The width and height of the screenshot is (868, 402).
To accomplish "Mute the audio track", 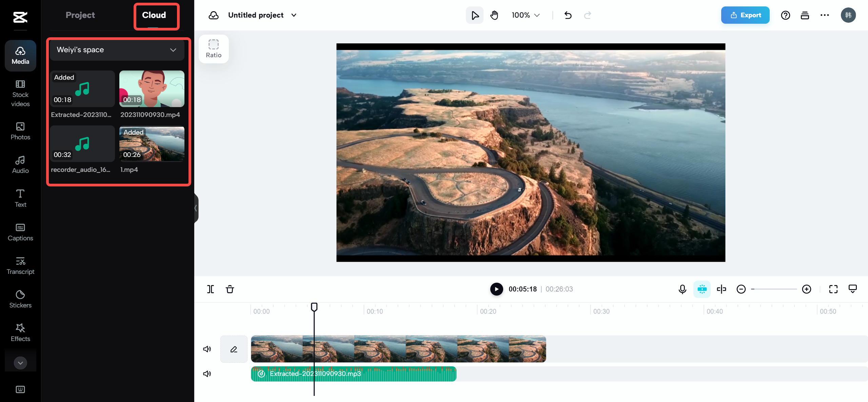I will [x=207, y=374].
